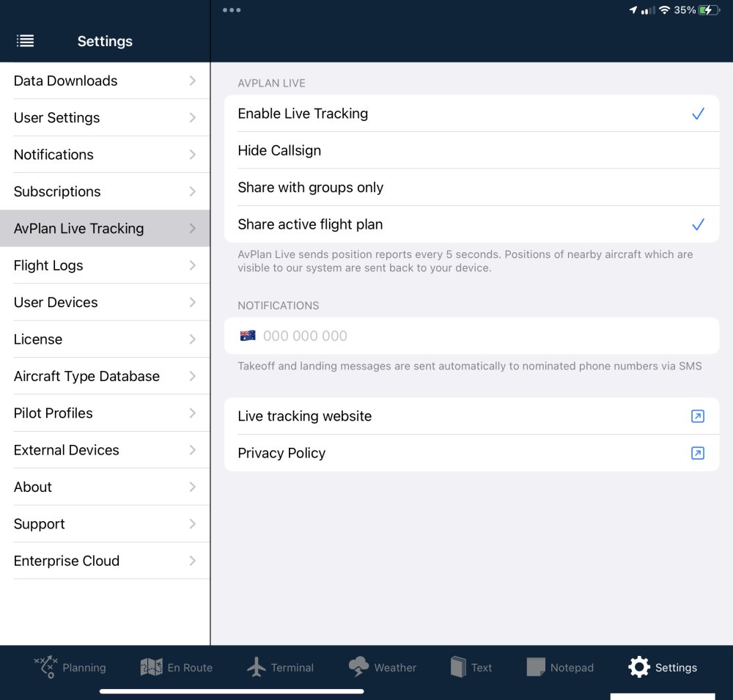Toggle Share with groups only
733x700 pixels.
point(471,188)
